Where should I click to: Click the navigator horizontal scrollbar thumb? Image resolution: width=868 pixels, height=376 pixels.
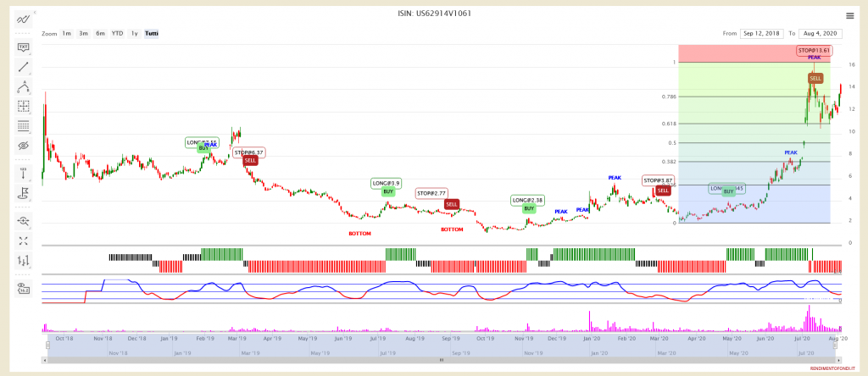coord(441,360)
